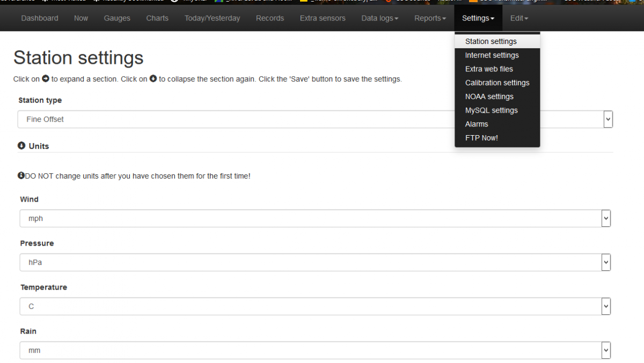Select Internet settings from the open menu
Image resolution: width=644 pixels, height=363 pixels.
coord(492,55)
